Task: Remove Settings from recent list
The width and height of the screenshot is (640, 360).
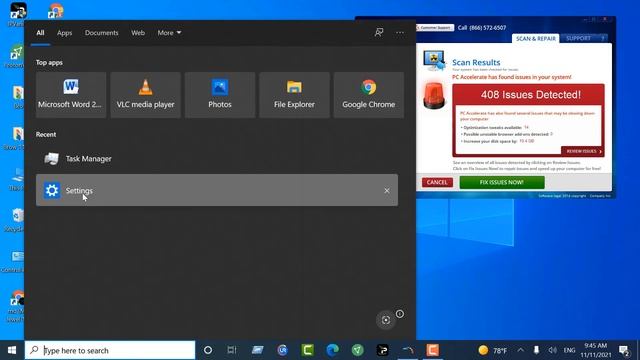Action: (x=387, y=191)
